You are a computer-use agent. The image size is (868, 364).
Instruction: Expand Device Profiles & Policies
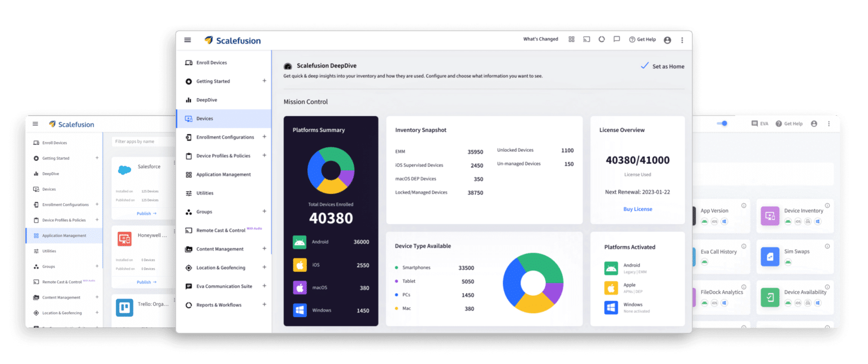[x=264, y=156]
